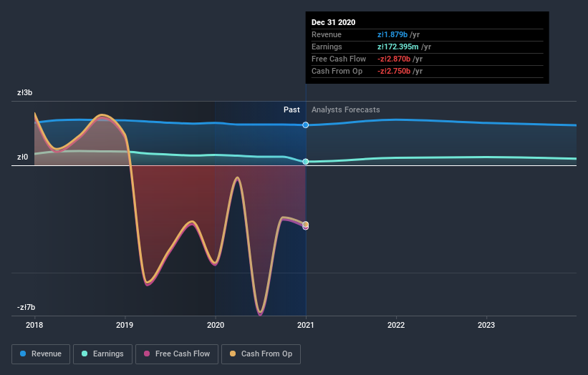Click the 'Revenue' row label in tooltip
Screen dimensions: 588x375
(327, 34)
